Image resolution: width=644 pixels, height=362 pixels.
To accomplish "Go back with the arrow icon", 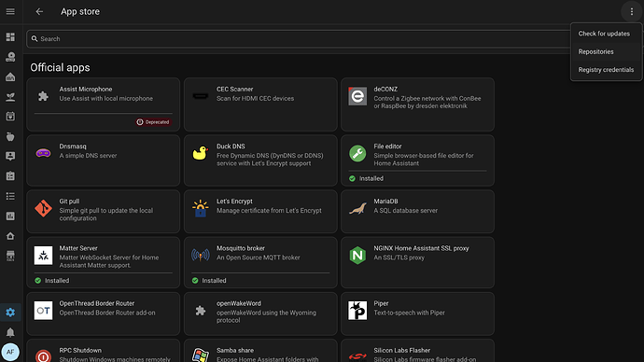I will click(39, 11).
